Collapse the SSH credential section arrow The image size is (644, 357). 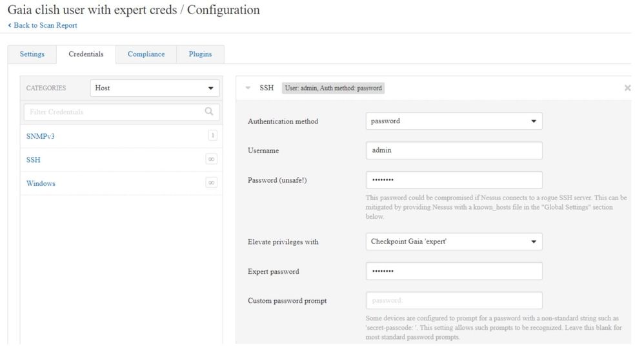(x=248, y=88)
